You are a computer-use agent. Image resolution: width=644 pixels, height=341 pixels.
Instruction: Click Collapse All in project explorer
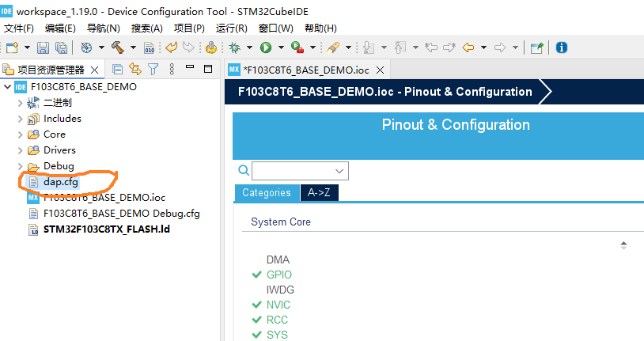point(117,70)
